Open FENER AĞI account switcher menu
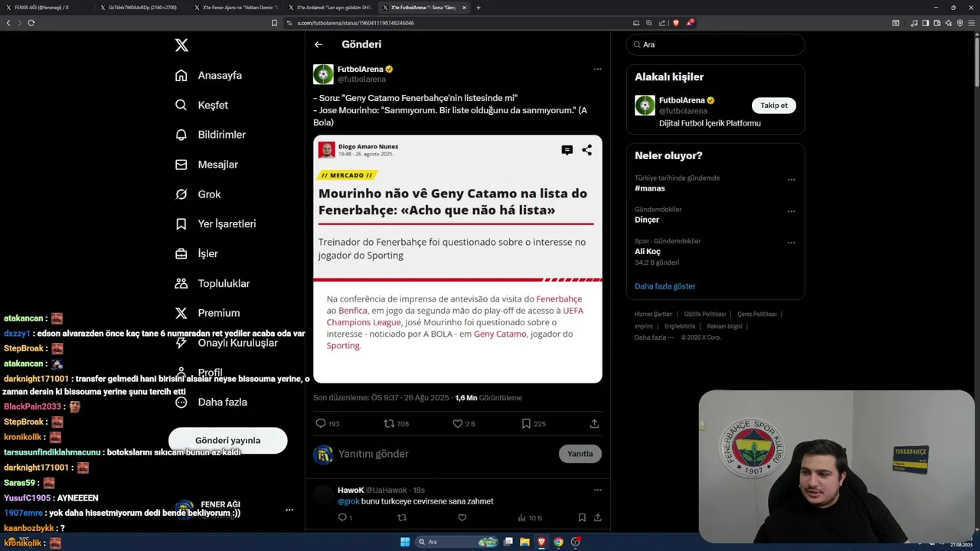The width and height of the screenshot is (980, 551). pos(289,510)
